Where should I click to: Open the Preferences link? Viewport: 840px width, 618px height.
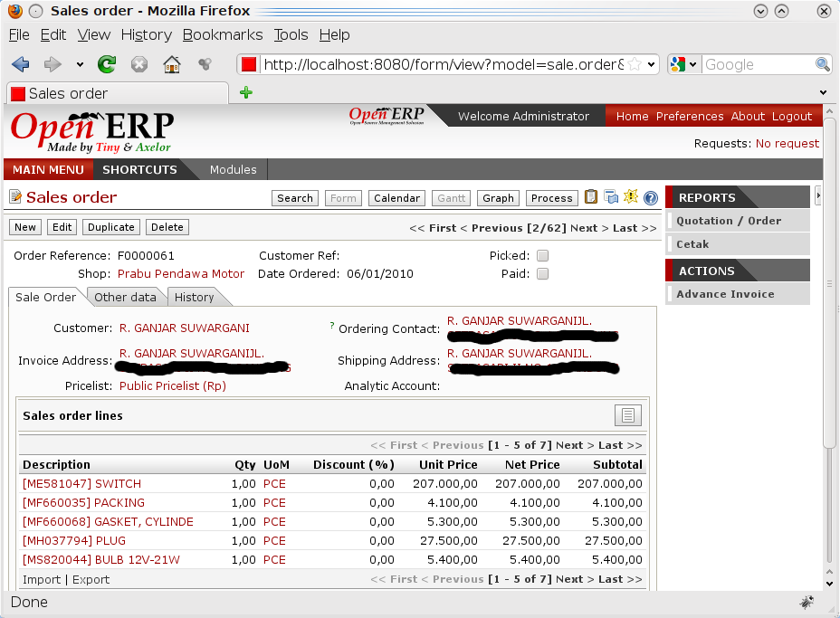point(690,116)
